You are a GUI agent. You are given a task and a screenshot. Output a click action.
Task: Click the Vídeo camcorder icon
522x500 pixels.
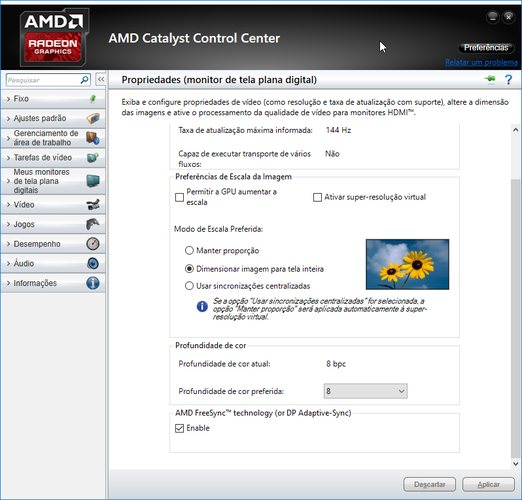pos(93,204)
